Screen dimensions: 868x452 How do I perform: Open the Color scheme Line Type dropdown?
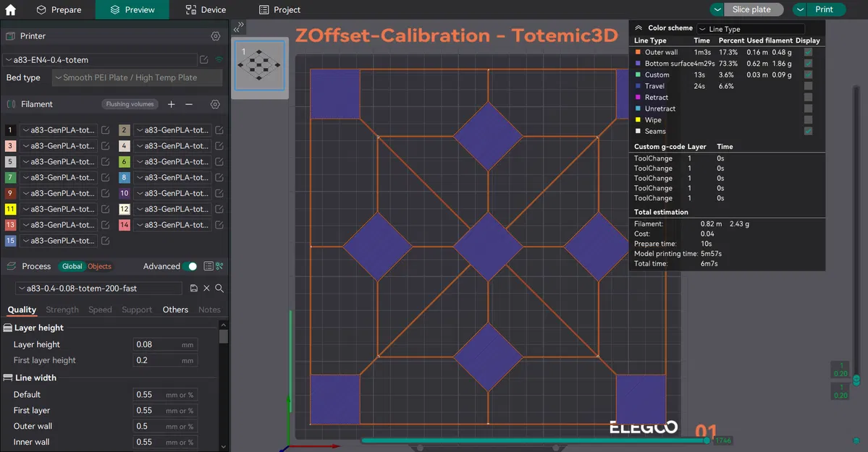[751, 29]
